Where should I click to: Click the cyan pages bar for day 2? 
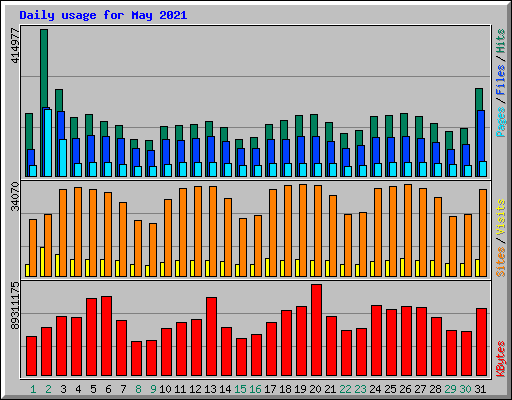click(48, 143)
